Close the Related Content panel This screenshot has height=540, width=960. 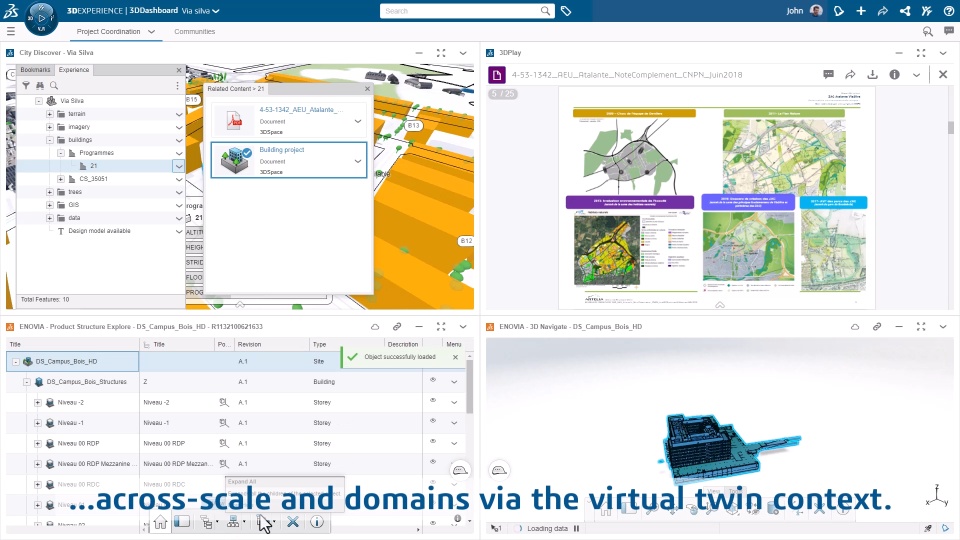pyautogui.click(x=367, y=89)
